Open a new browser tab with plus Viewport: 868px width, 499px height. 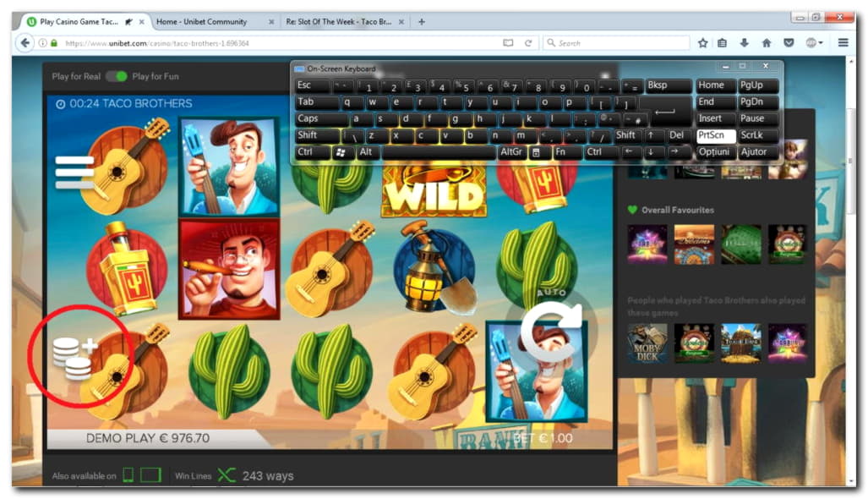pos(422,22)
